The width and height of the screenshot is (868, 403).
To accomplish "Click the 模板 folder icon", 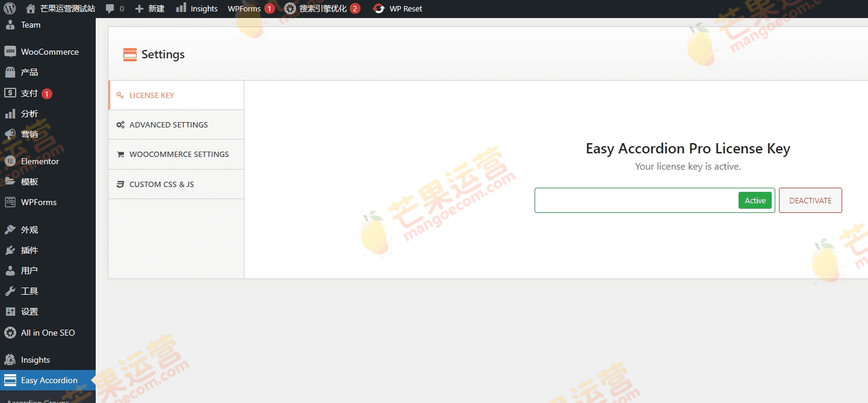I will coord(10,182).
